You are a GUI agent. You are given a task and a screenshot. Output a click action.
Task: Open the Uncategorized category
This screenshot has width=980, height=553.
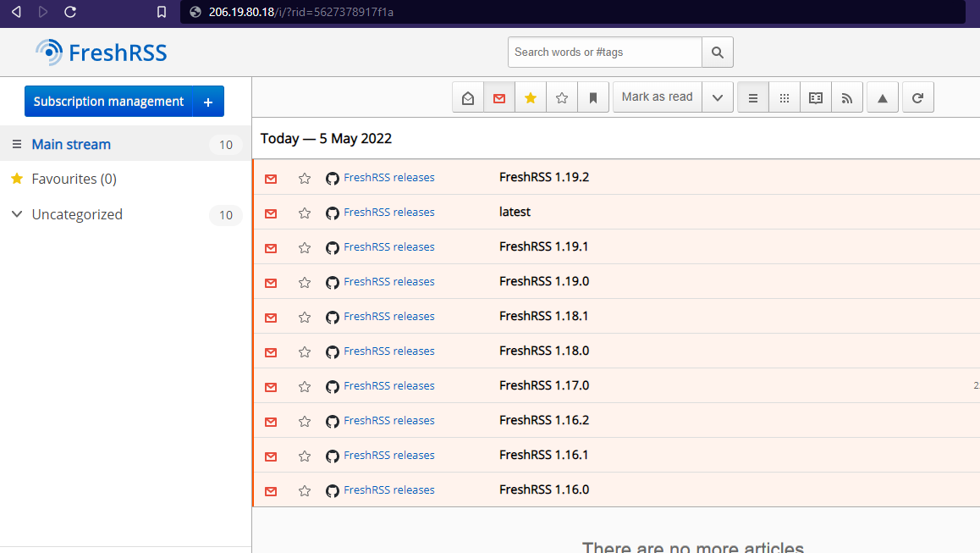pyautogui.click(x=77, y=214)
